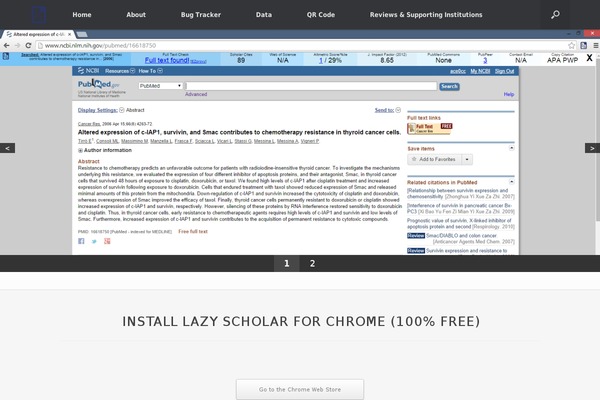Click the PubMed search text field
Image resolution: width=600 pixels, height=400 pixels.
(x=311, y=86)
